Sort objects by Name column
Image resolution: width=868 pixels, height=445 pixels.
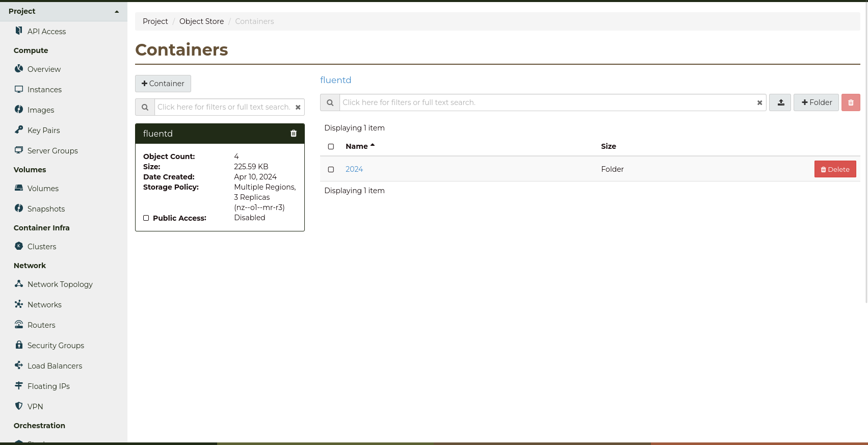(360, 146)
